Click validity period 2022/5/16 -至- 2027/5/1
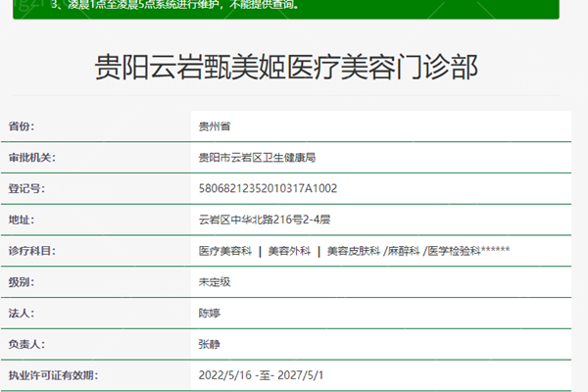This screenshot has height=392, width=588. click(x=261, y=375)
